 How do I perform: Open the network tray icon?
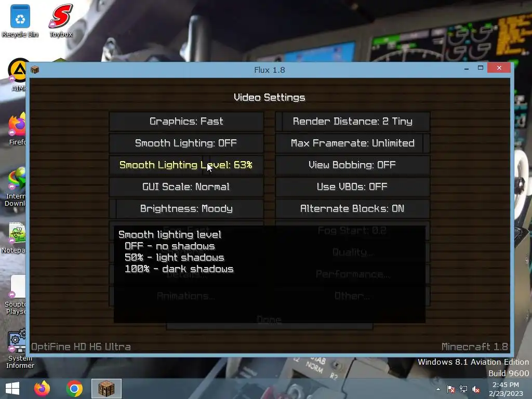point(463,389)
